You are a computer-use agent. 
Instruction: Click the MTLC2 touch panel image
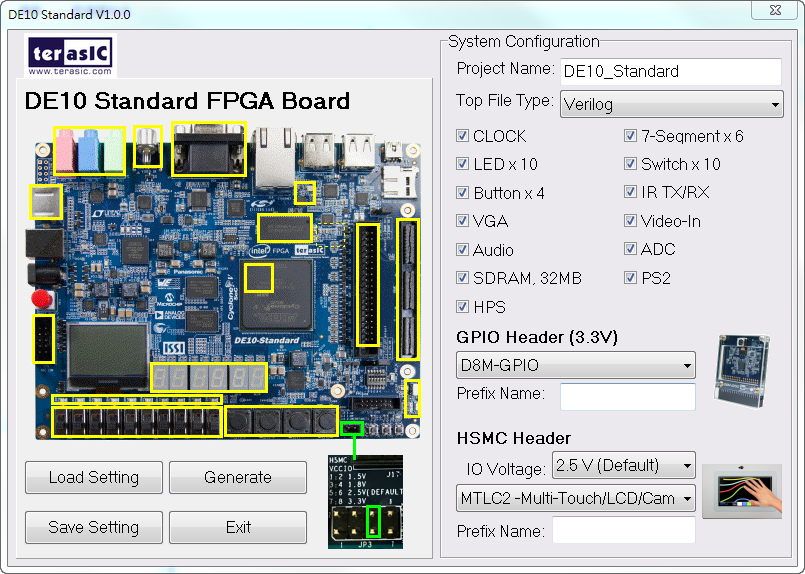(742, 491)
